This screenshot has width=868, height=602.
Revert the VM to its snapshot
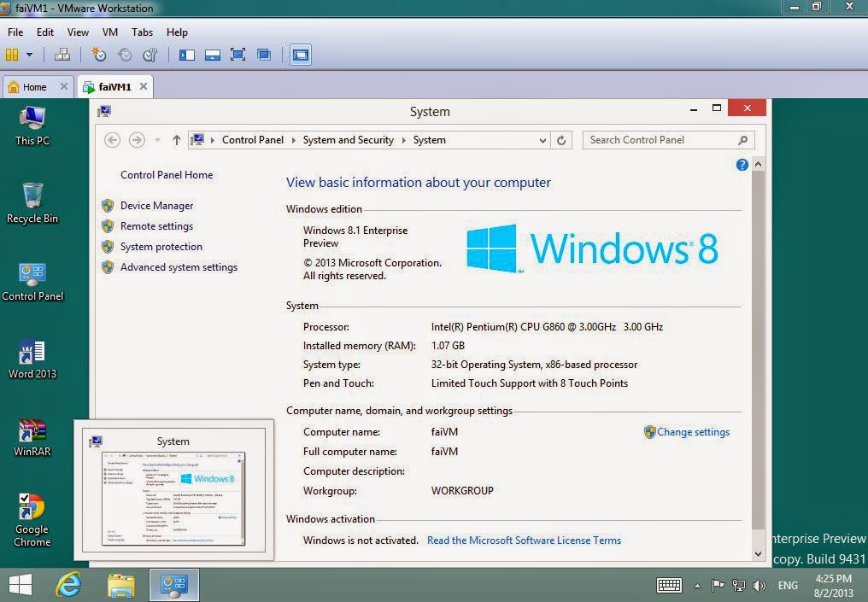pos(125,55)
